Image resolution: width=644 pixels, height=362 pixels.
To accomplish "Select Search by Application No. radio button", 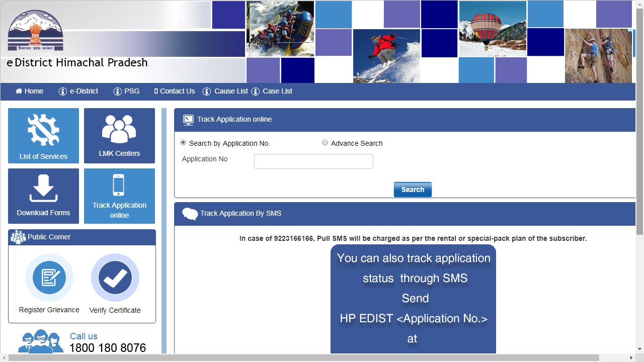I will pos(183,143).
